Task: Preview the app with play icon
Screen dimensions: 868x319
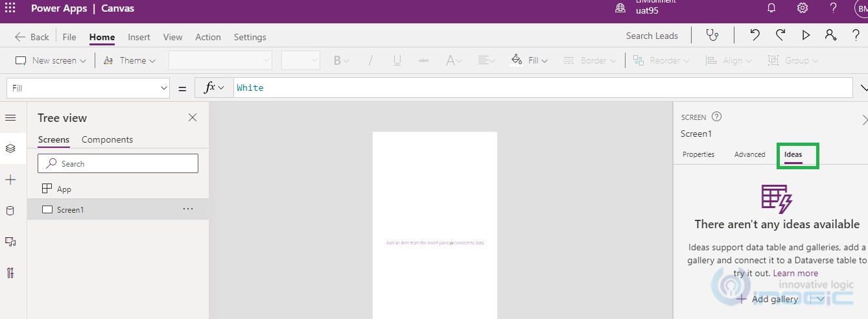Action: click(806, 36)
